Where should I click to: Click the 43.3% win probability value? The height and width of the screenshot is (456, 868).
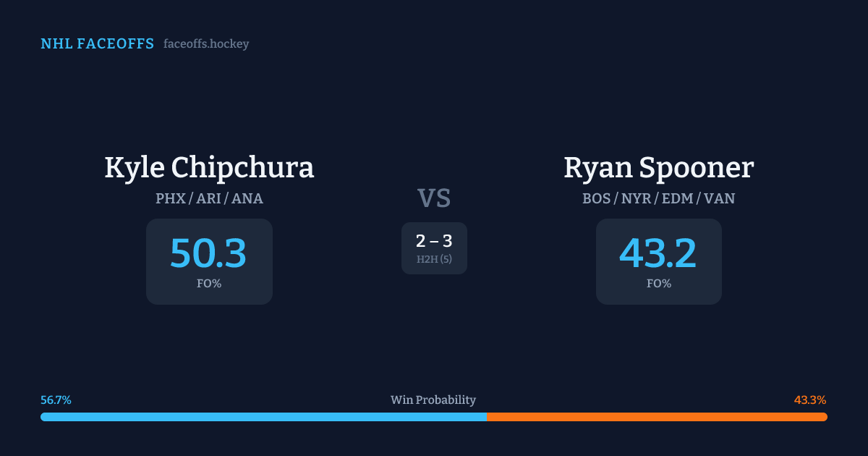point(810,400)
